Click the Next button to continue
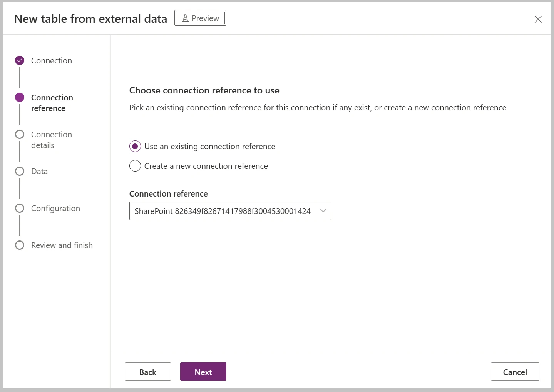 [x=203, y=372]
